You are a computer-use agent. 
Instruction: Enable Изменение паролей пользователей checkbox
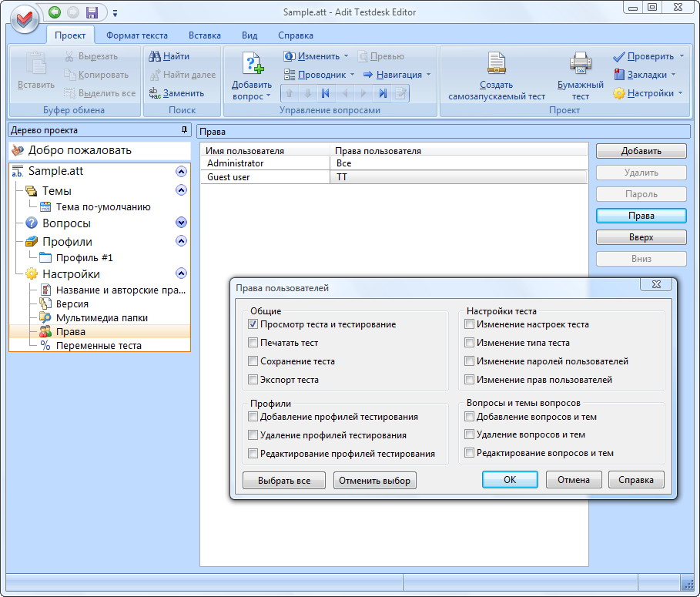pyautogui.click(x=469, y=361)
